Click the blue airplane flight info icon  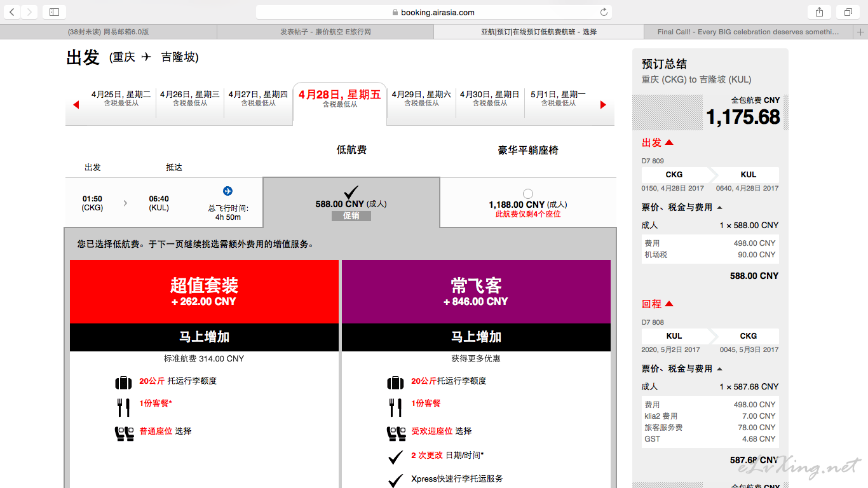click(228, 191)
